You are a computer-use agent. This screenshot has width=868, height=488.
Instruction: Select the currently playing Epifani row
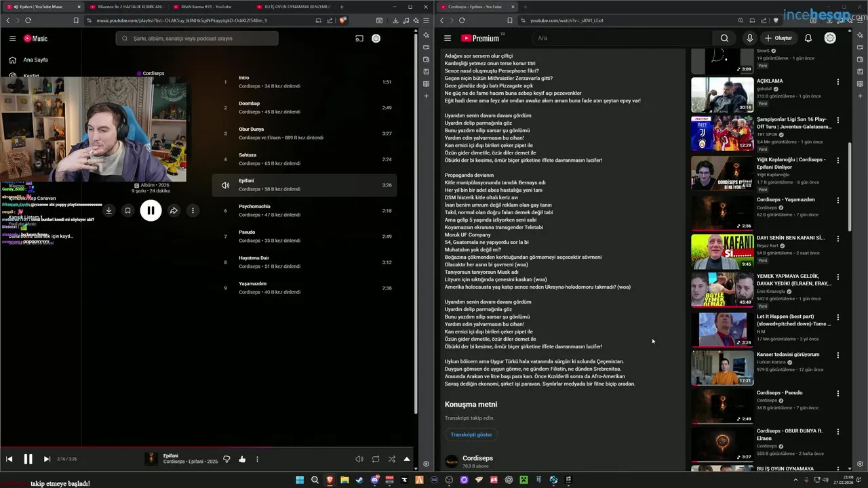coord(304,185)
